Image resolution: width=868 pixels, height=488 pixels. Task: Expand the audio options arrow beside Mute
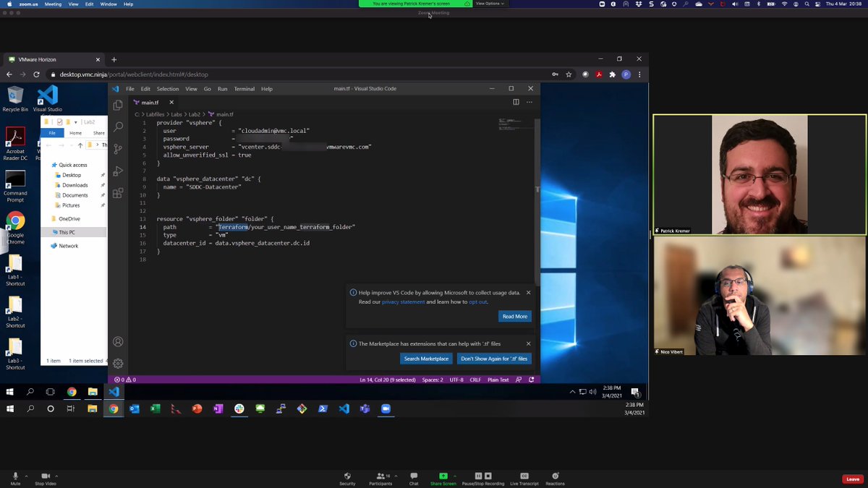[25, 476]
